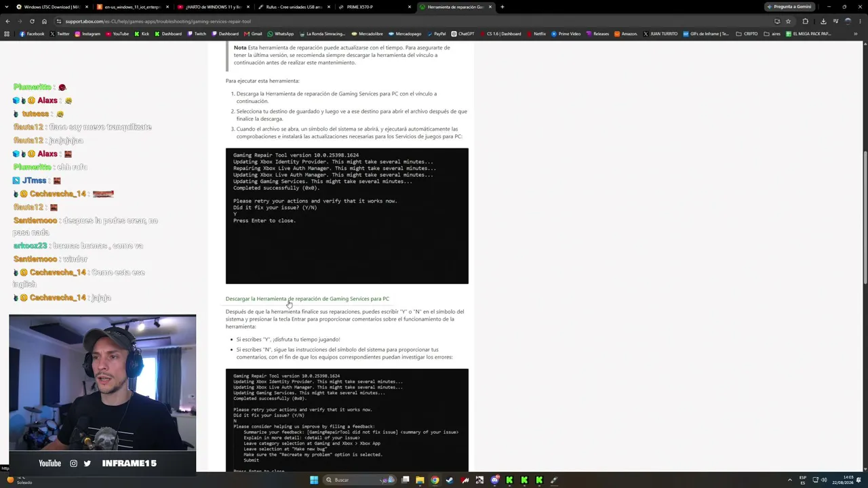Open the Kick bookmark
Viewport: 868px width, 488px height.
(142, 34)
